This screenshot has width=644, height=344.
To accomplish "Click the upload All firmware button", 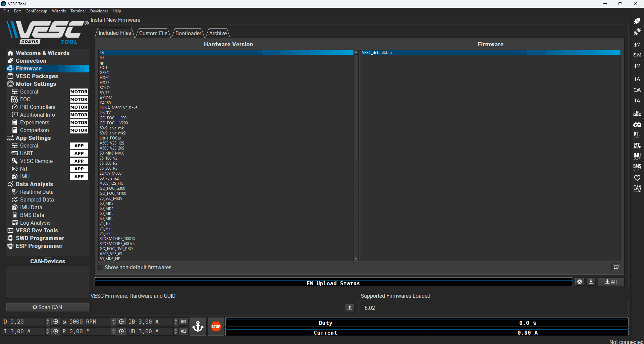I will point(611,282).
